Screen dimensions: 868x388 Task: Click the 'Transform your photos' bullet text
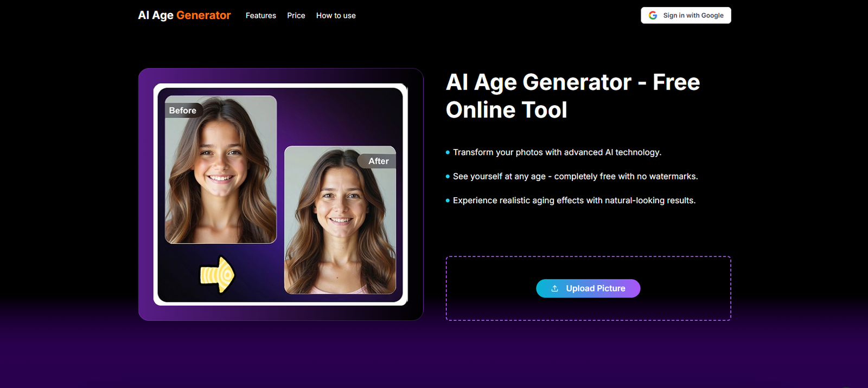pos(557,152)
